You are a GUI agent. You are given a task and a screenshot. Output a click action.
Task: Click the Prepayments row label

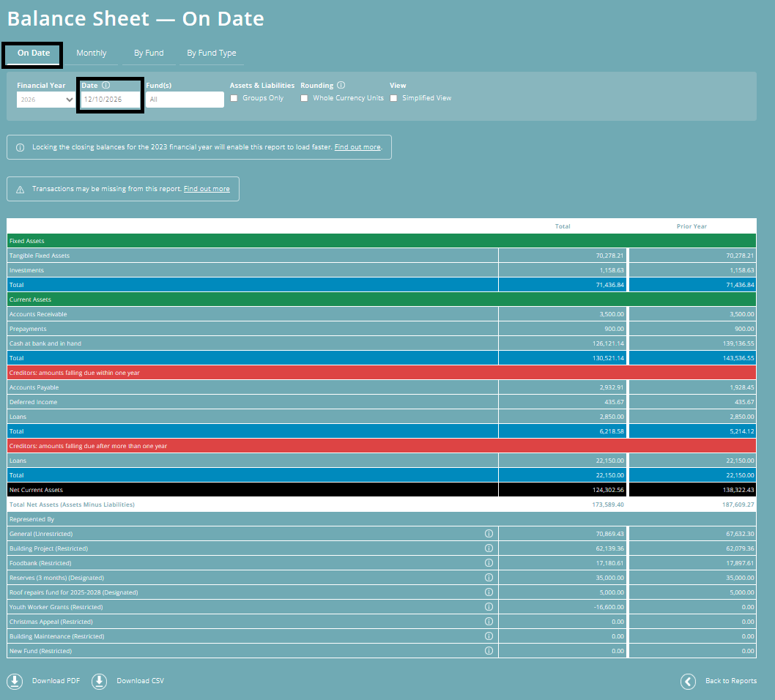tap(28, 329)
